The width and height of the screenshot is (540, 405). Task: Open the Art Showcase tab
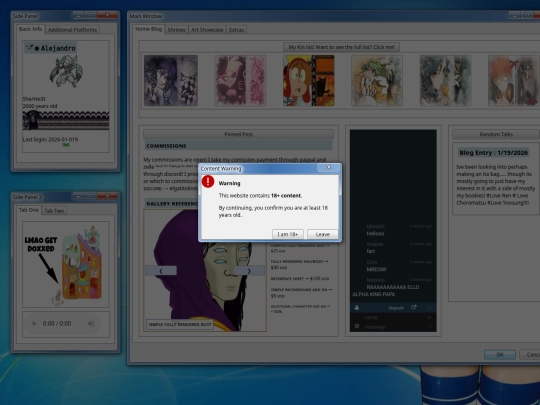pos(207,30)
